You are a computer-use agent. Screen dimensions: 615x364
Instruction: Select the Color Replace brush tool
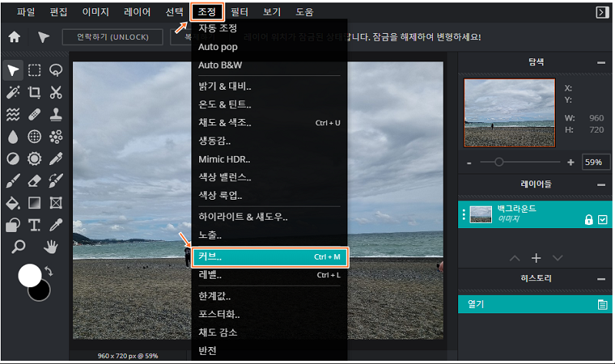click(x=56, y=181)
